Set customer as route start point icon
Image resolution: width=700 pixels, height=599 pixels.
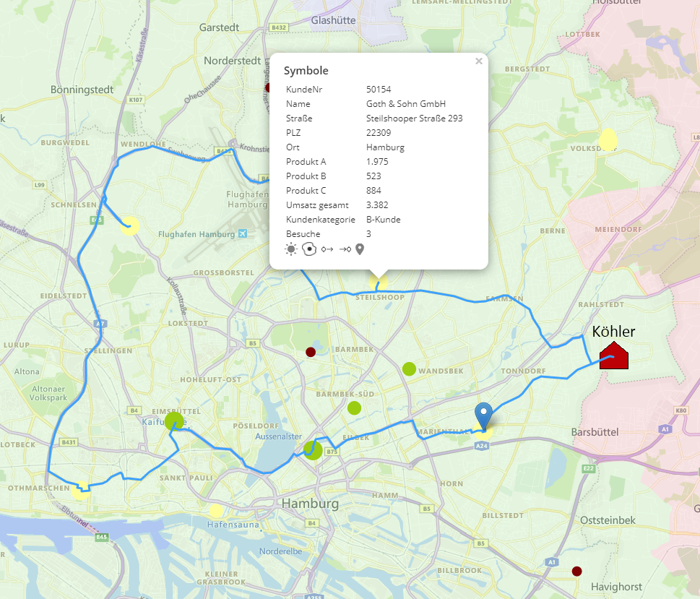click(327, 249)
